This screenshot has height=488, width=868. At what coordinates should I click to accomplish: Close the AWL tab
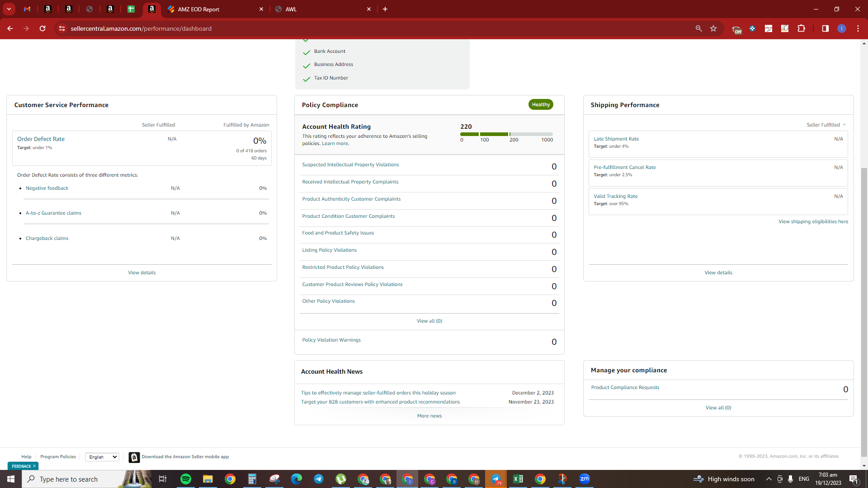[369, 9]
